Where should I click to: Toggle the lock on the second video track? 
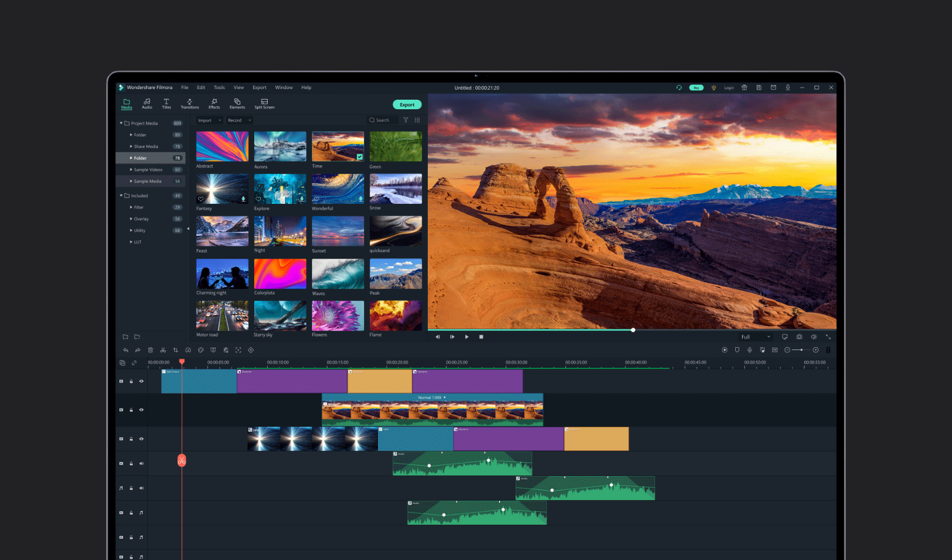click(131, 410)
